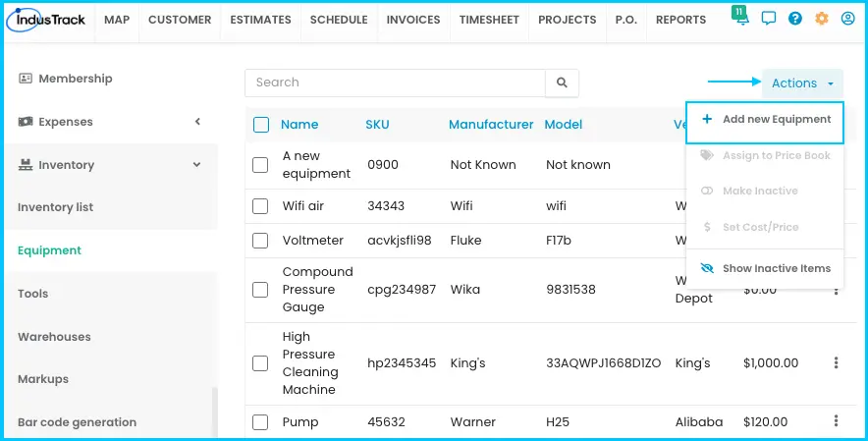Check the Wifi air row checkbox
The height and width of the screenshot is (441, 868).
pyautogui.click(x=260, y=206)
